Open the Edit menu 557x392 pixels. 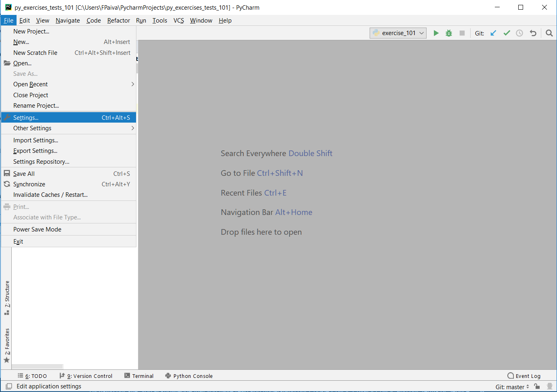[25, 21]
